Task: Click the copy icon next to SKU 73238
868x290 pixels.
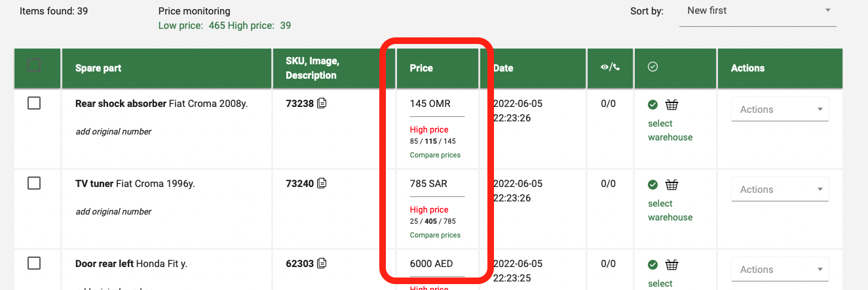Action: click(x=322, y=104)
